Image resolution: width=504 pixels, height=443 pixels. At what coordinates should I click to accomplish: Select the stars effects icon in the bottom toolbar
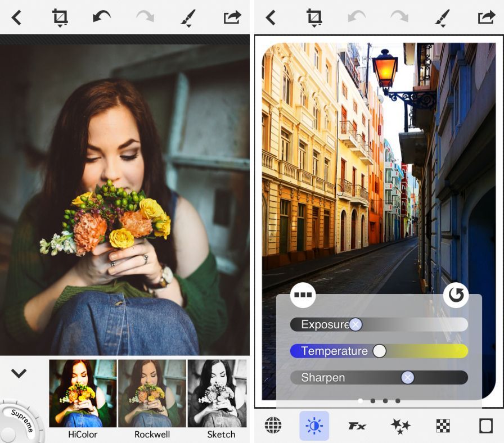click(x=400, y=426)
